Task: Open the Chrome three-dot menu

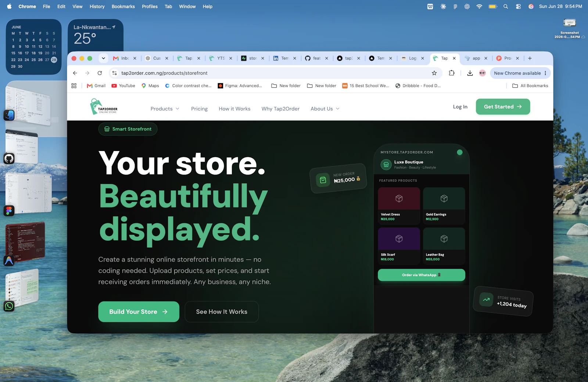Action: [545, 73]
